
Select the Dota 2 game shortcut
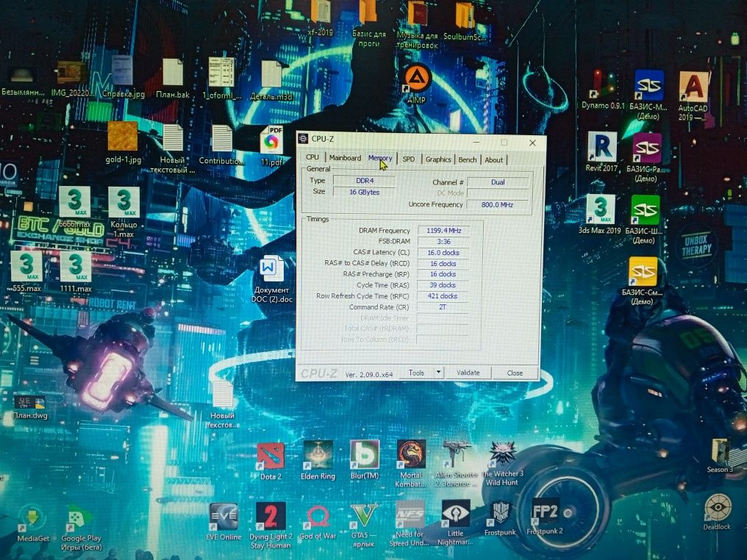(271, 461)
